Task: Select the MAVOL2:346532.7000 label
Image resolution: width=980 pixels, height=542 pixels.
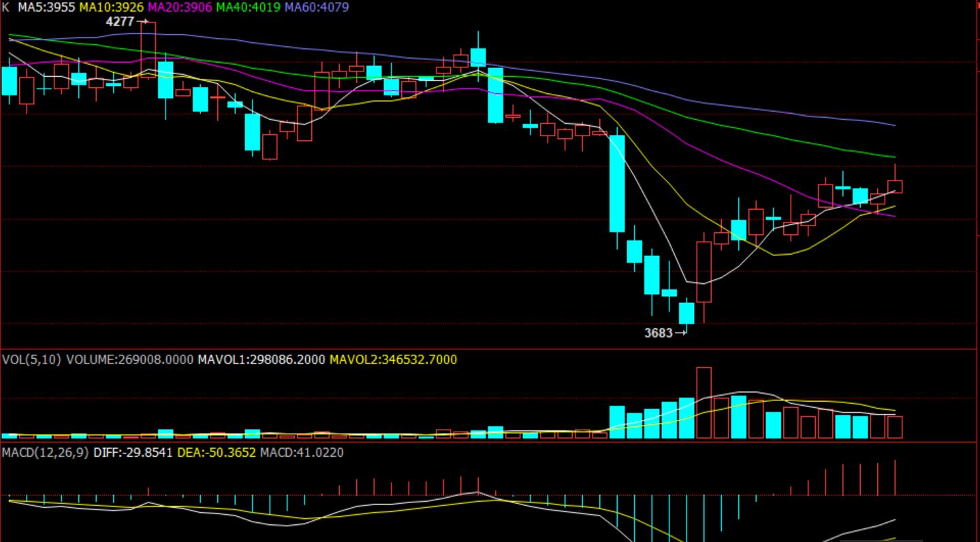Action: click(394, 359)
